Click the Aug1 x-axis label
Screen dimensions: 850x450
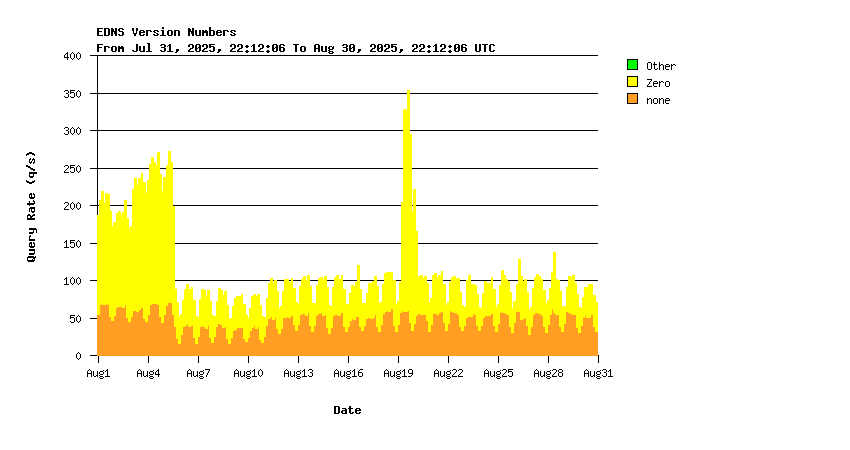pyautogui.click(x=98, y=374)
